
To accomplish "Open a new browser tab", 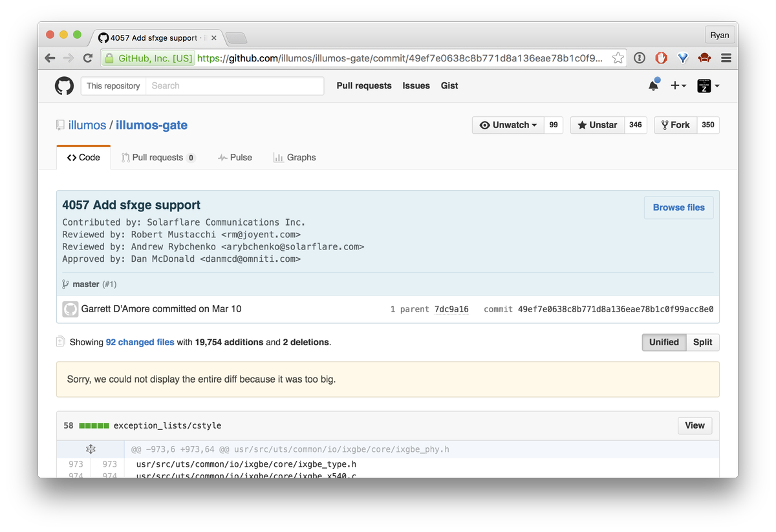I will coord(236,38).
